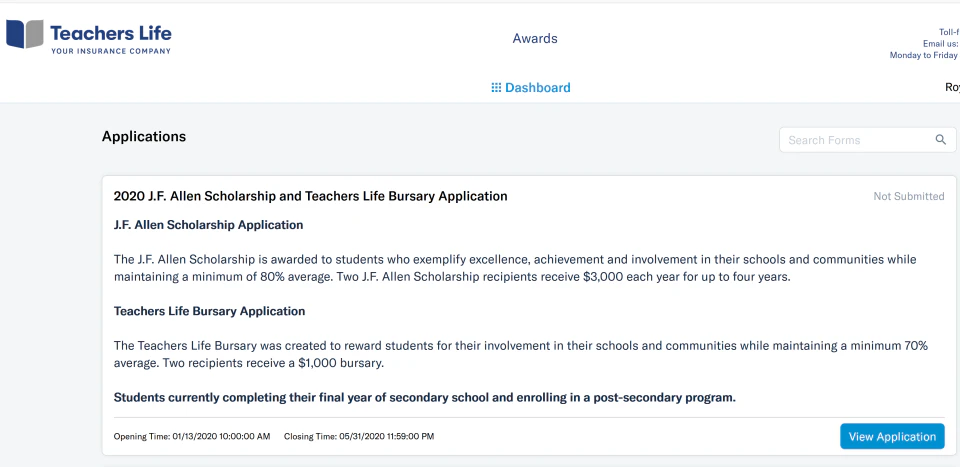Click the J.F. Allen Scholarship Application subheading
This screenshot has height=467, width=960.
pos(208,225)
